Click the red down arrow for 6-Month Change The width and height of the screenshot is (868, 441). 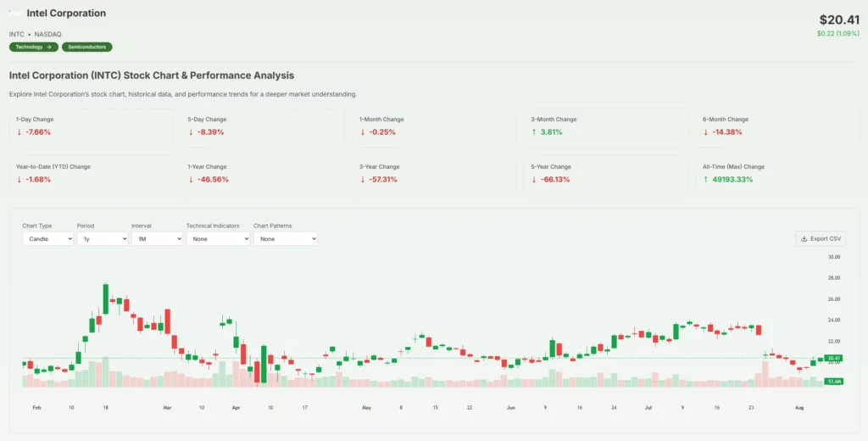pyautogui.click(x=705, y=132)
